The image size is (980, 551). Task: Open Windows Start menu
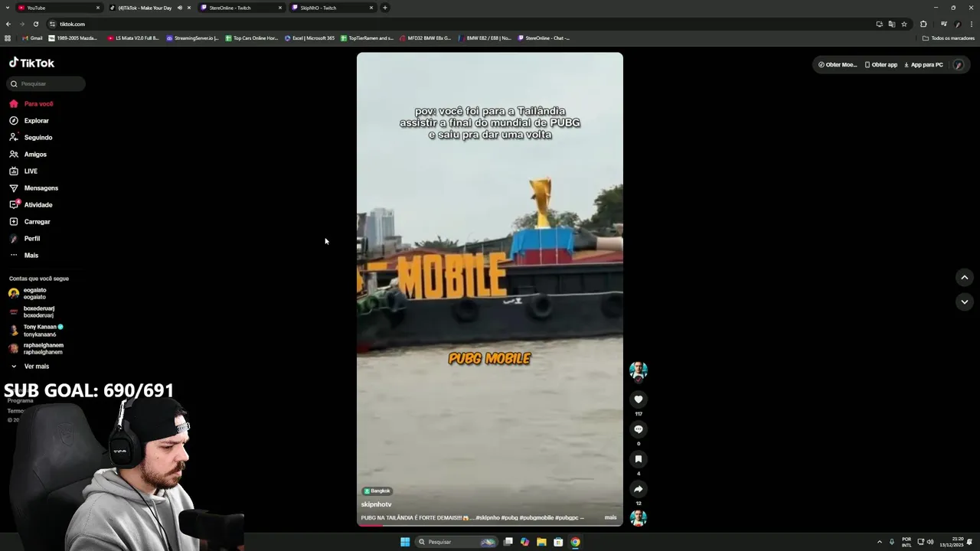[x=405, y=542]
